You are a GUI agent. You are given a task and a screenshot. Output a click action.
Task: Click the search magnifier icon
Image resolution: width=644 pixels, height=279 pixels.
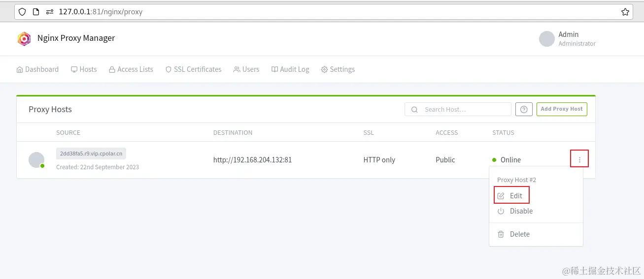point(414,110)
